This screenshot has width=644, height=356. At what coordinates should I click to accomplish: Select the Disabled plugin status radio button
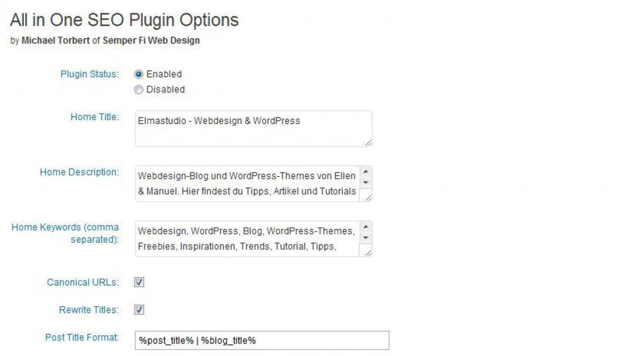[139, 90]
